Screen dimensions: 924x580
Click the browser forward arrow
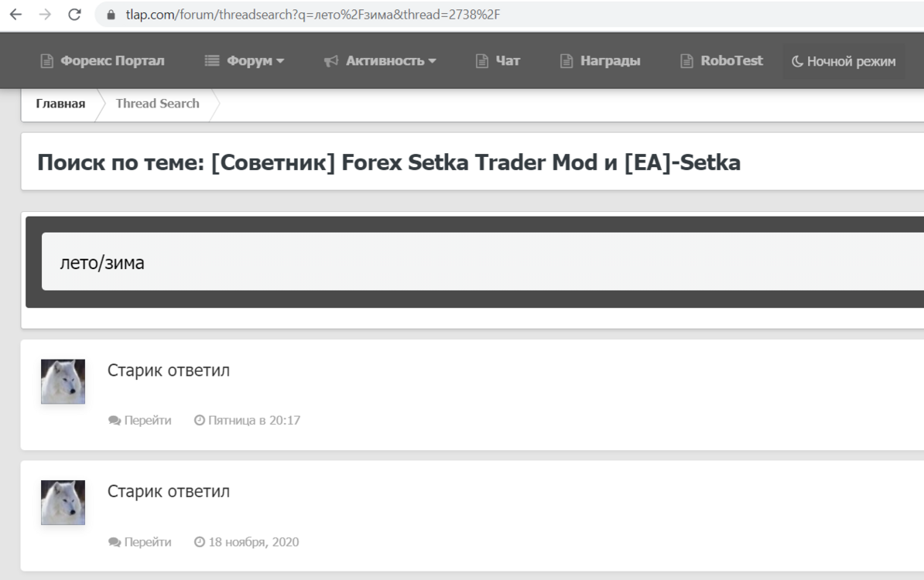coord(45,15)
